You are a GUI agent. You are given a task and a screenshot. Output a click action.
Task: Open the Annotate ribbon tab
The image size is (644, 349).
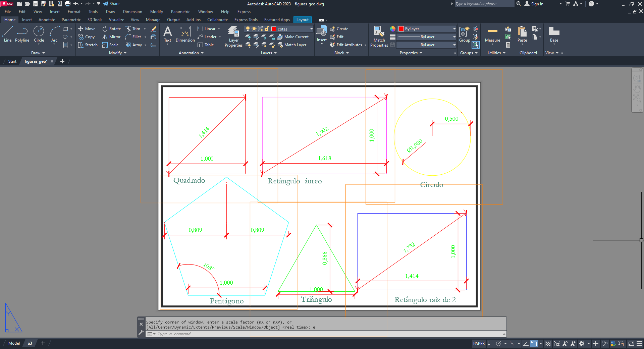click(47, 20)
